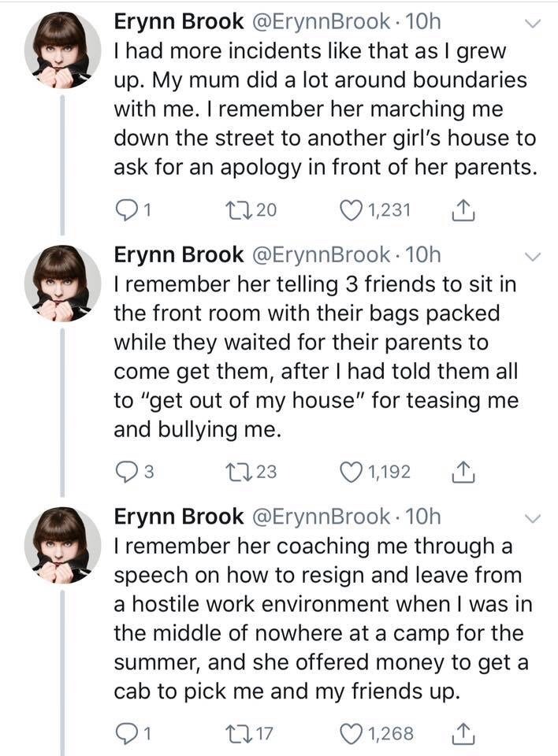Reply to the tweet about asking for an apology
The width and height of the screenshot is (558, 756).
(x=128, y=210)
